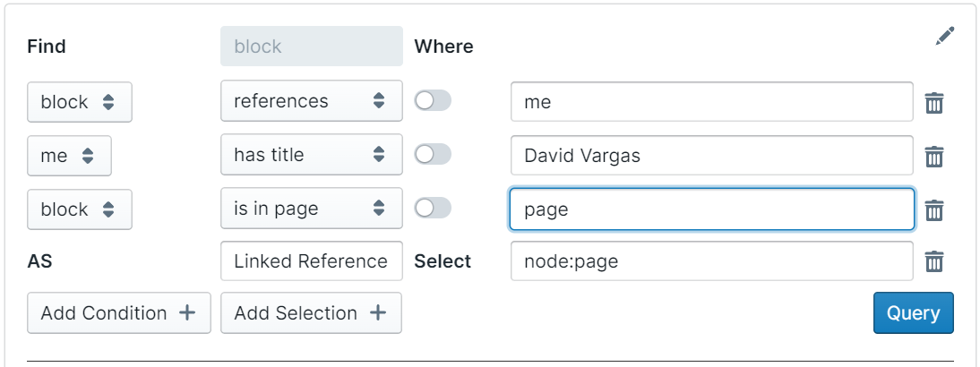Image resolution: width=980 pixels, height=367 pixels.
Task: Open the 'has title' relation dropdown
Action: click(311, 155)
